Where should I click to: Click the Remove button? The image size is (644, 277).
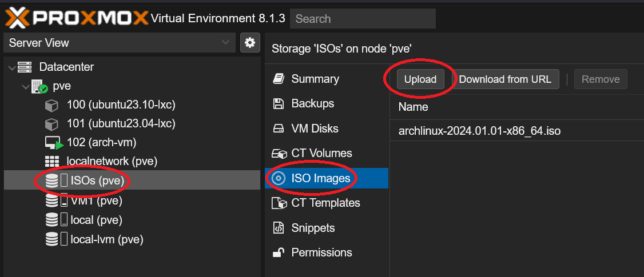tap(601, 79)
